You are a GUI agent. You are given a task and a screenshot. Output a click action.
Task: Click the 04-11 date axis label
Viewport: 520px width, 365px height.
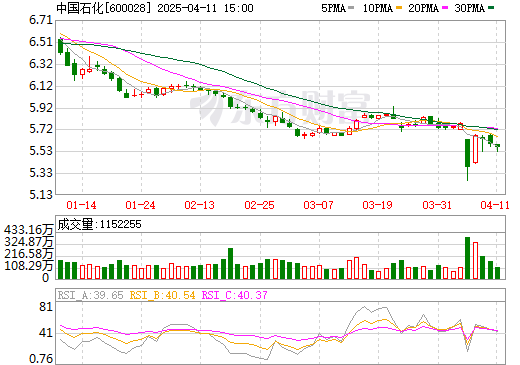pos(495,205)
